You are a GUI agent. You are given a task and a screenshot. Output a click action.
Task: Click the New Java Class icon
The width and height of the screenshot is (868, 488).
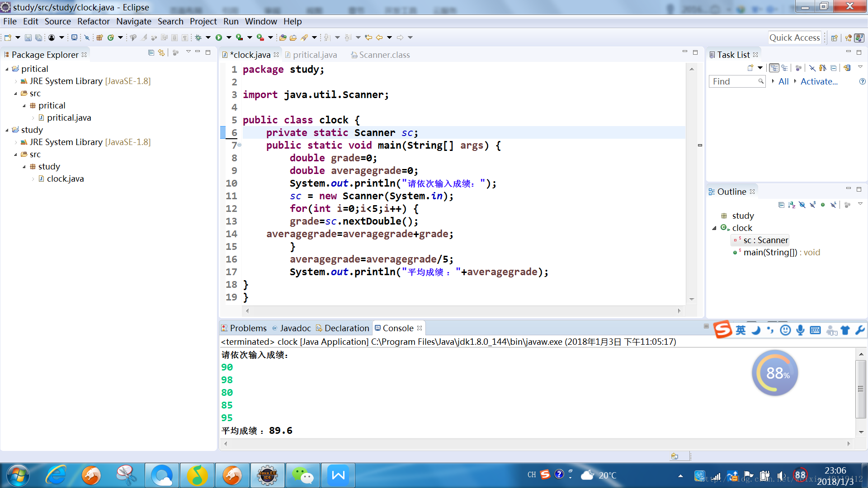click(x=110, y=38)
